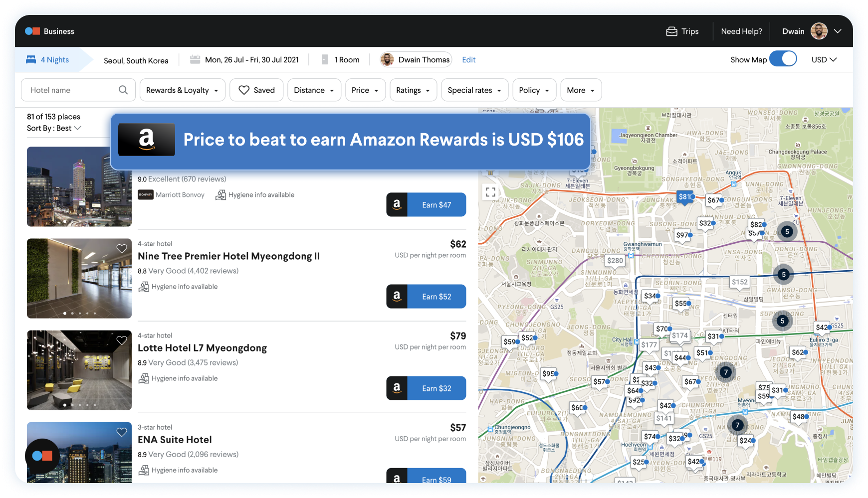Click the calendar icon beside the dates
Screen dimensions: 868x498
point(195,59)
